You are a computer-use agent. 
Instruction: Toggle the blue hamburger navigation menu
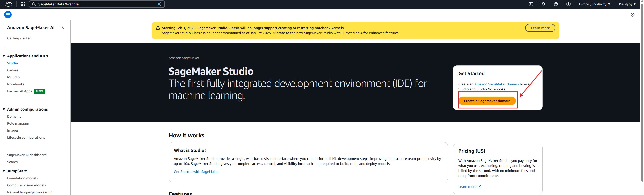tap(8, 15)
